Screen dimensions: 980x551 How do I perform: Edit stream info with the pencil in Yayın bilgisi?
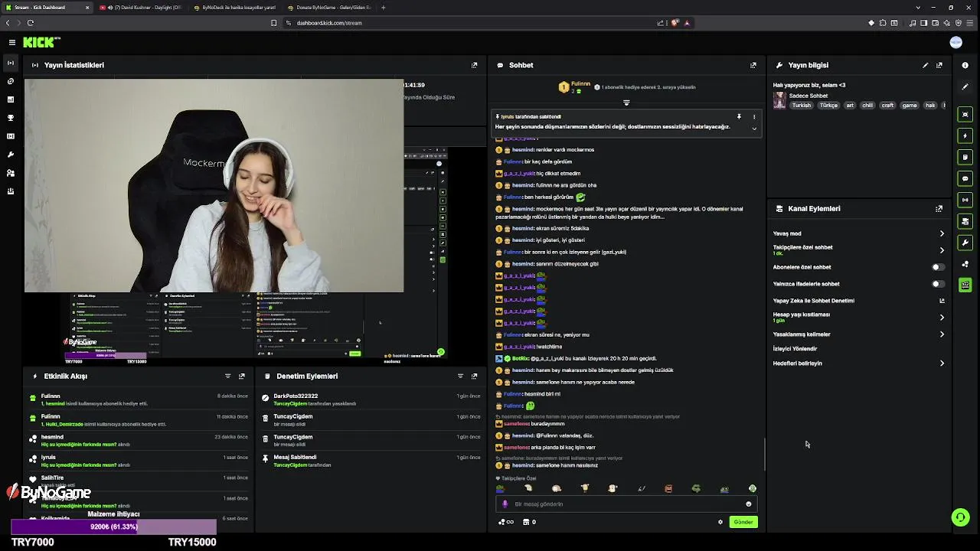(x=926, y=65)
